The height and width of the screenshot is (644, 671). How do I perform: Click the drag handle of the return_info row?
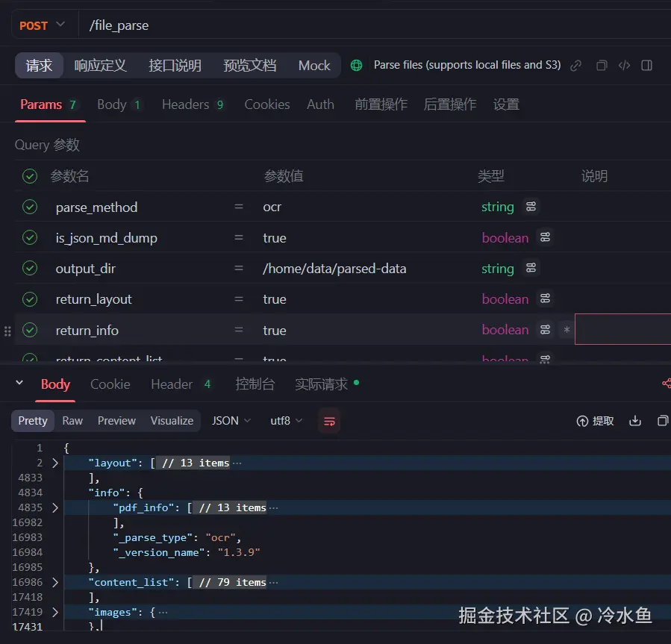coord(7,331)
